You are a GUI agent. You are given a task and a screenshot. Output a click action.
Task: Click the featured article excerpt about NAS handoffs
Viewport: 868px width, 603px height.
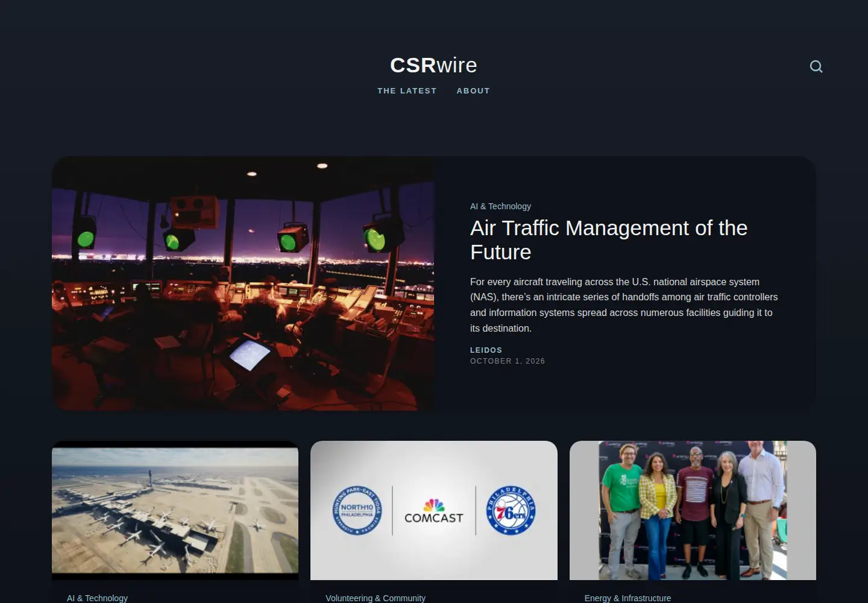coord(624,305)
